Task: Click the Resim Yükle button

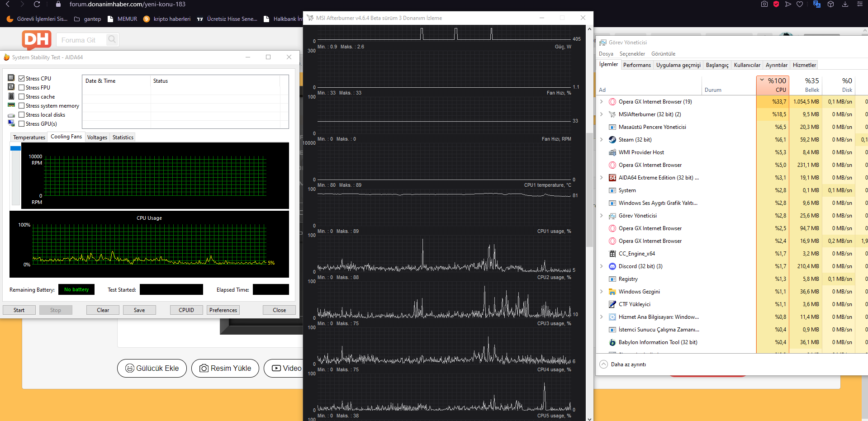Action: (225, 369)
